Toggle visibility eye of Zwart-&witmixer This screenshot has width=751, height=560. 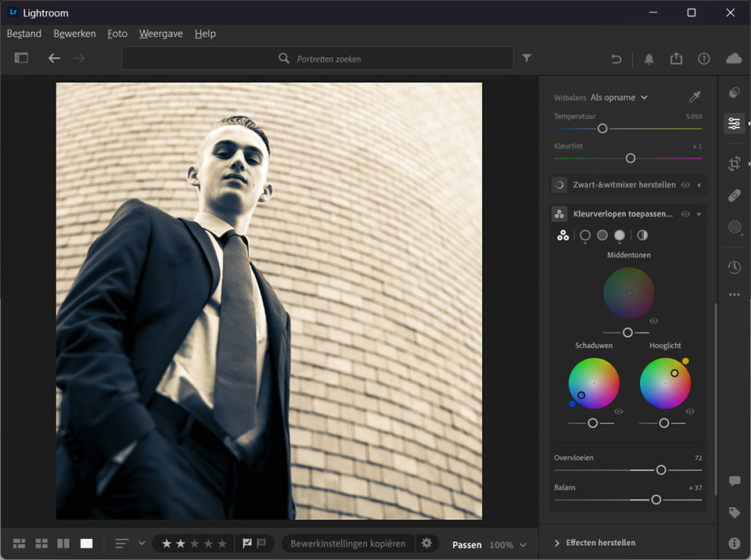[685, 185]
